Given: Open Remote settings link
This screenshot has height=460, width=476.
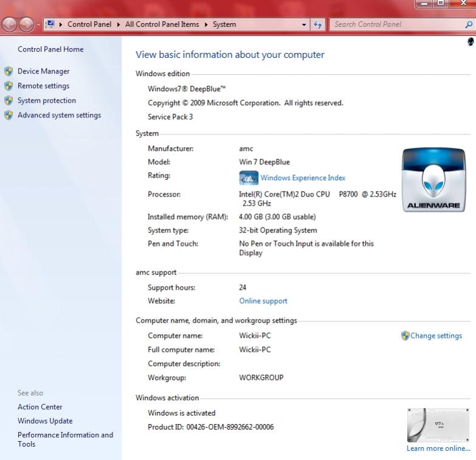Looking at the screenshot, I should tap(43, 86).
